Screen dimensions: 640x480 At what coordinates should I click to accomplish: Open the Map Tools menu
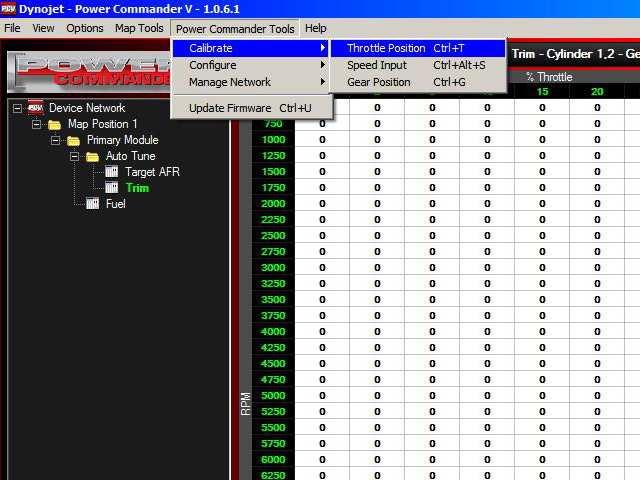(139, 28)
